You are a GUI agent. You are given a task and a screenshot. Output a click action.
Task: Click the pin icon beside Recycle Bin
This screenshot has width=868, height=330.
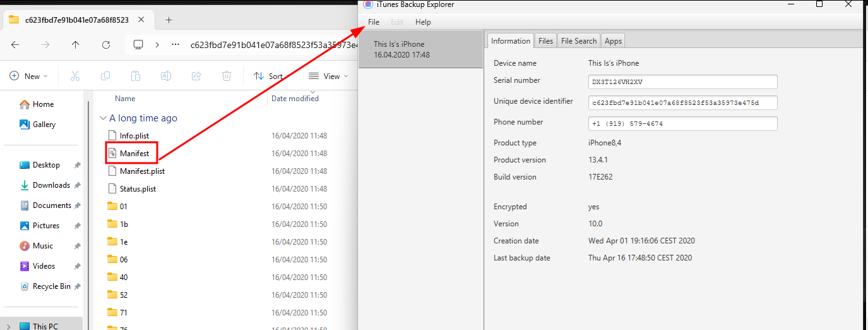tap(77, 286)
